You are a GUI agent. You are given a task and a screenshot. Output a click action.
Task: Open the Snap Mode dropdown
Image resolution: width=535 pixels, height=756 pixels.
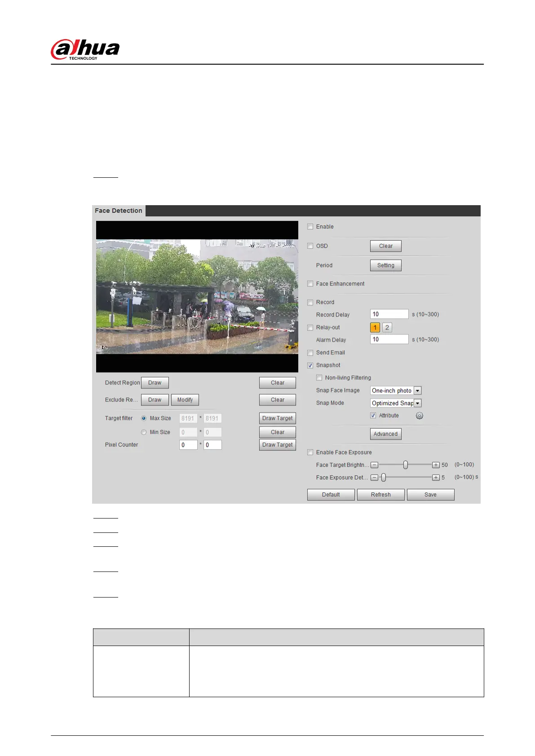pyautogui.click(x=396, y=403)
